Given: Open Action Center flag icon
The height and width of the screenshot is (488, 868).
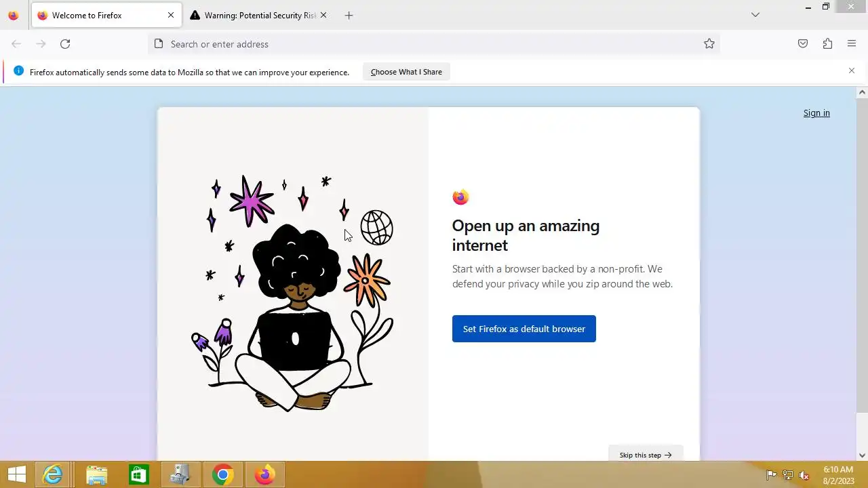Looking at the screenshot, I should click(771, 475).
